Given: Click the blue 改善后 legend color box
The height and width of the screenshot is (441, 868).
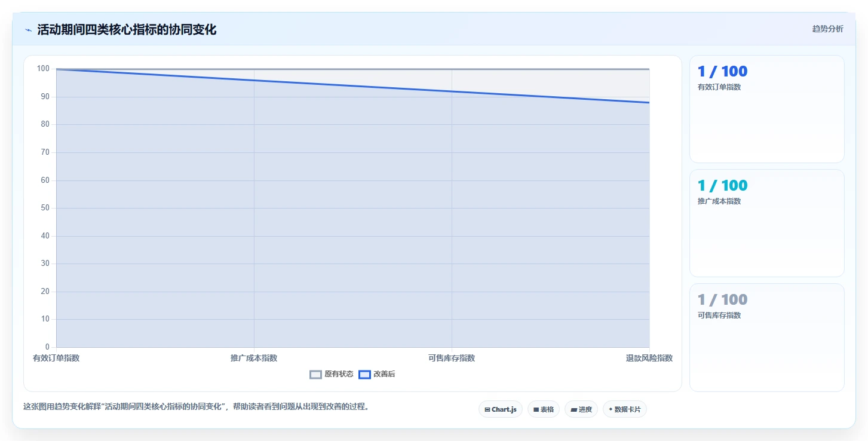Looking at the screenshot, I should [364, 375].
